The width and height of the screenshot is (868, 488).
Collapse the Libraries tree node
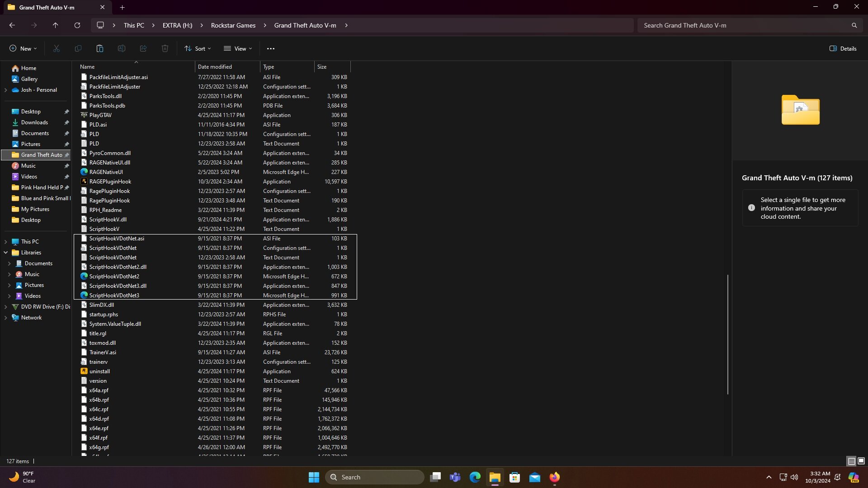tap(6, 253)
